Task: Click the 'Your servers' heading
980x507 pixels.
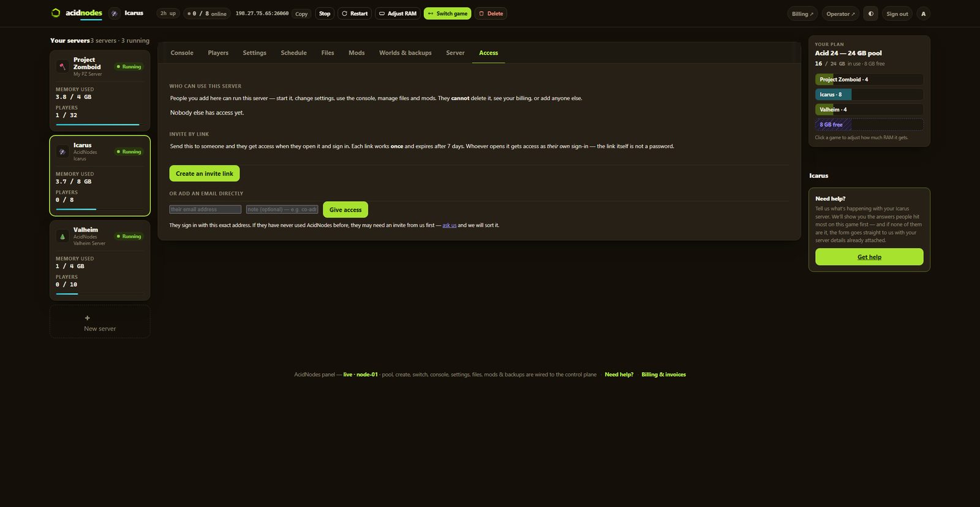Action: [70, 40]
